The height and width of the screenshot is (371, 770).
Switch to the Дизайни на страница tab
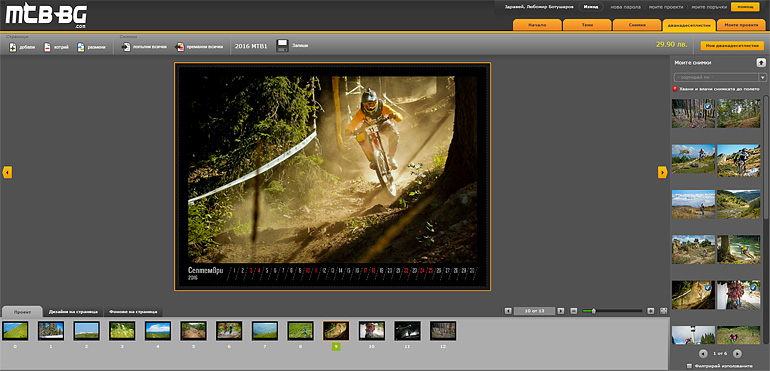tap(73, 312)
